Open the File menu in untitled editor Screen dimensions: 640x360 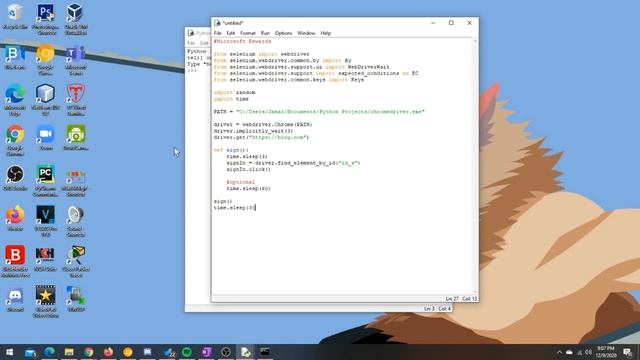point(218,33)
